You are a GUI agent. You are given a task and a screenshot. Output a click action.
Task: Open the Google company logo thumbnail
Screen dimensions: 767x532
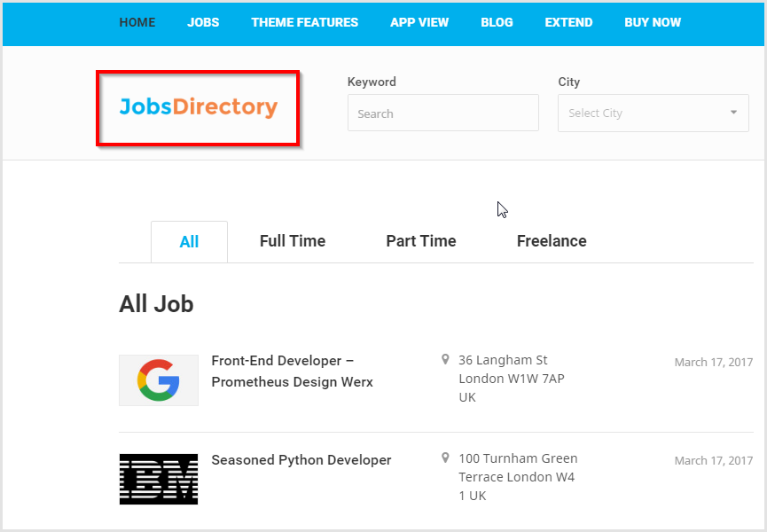tap(159, 380)
